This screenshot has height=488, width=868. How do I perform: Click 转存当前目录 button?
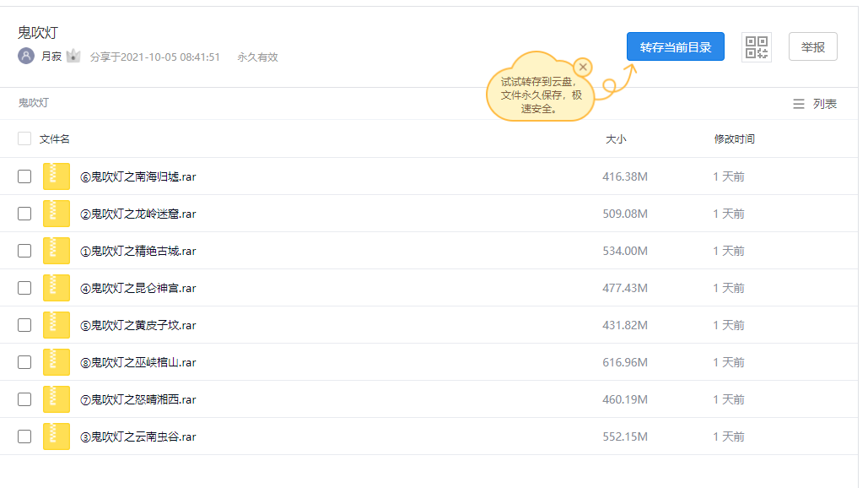[675, 47]
